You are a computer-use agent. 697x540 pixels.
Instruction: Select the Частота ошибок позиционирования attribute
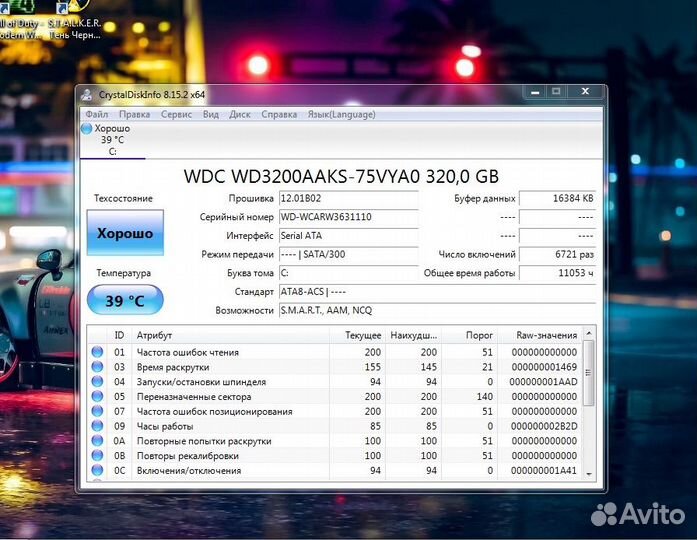(335, 411)
